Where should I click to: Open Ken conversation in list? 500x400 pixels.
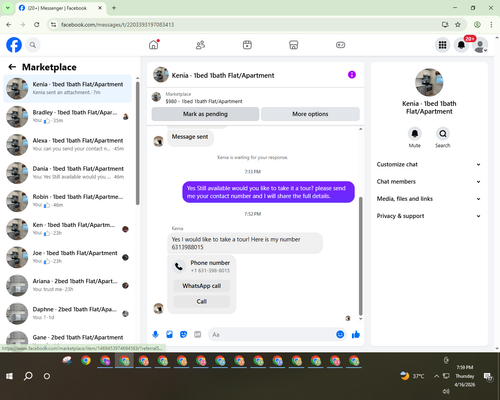tap(67, 229)
